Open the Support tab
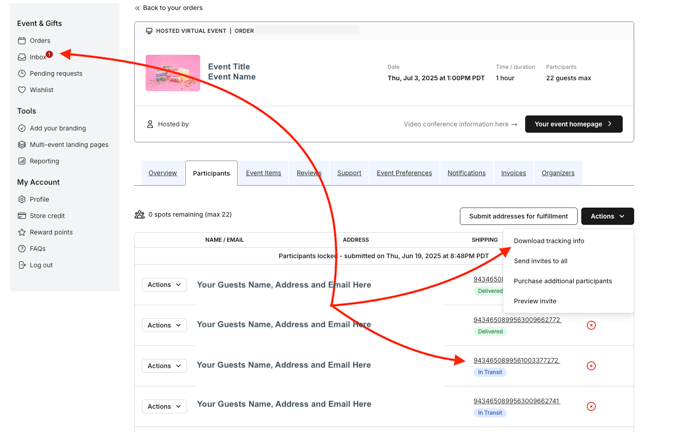Screen dimensions: 688x432 (349, 173)
